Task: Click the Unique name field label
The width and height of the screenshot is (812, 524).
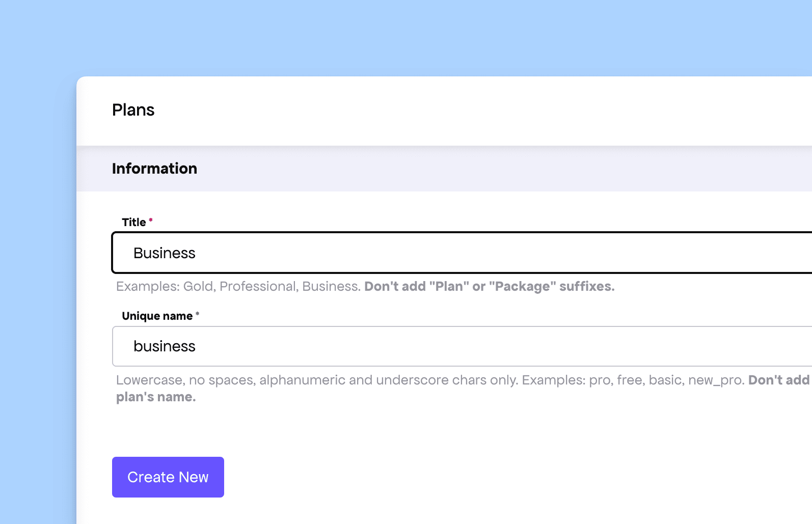Action: [157, 316]
